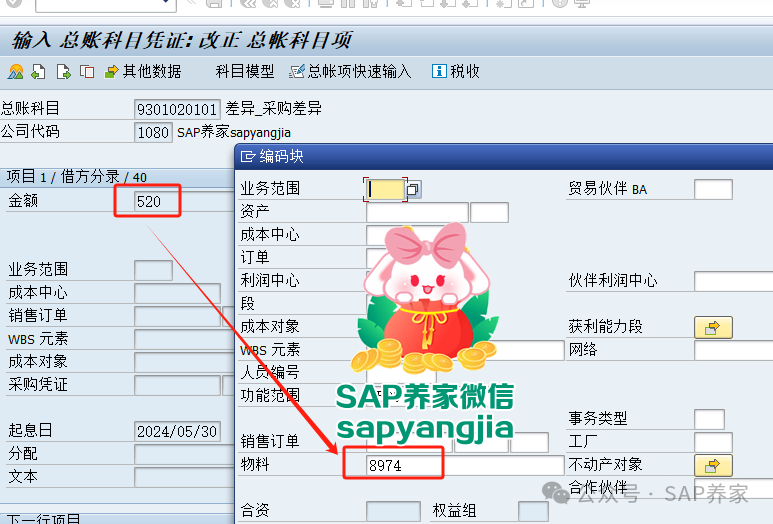Image resolution: width=773 pixels, height=524 pixels.
Task: Click the 公司代码 field showing 1080
Action: coord(153,133)
